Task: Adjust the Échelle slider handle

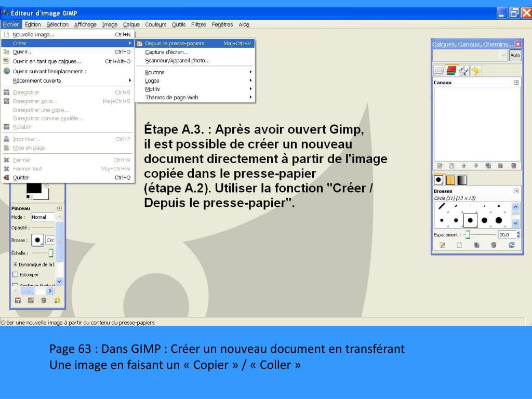Action: tap(50, 253)
